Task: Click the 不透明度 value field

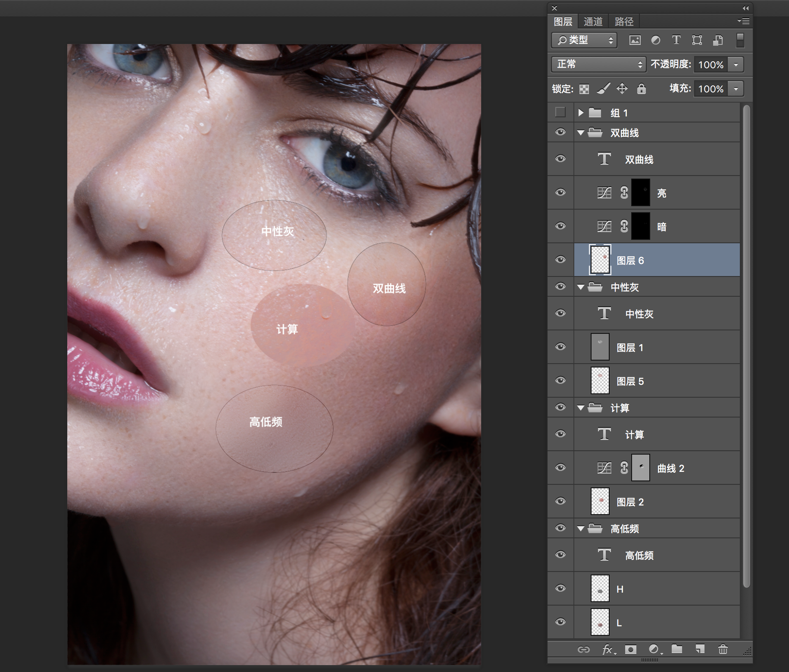Action: pyautogui.click(x=711, y=65)
